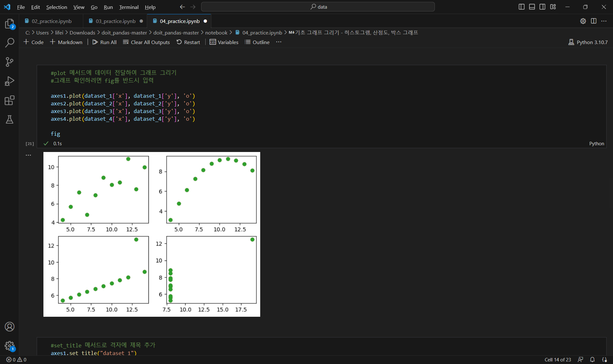Image resolution: width=613 pixels, height=364 pixels.
Task: Open the Source Control view
Action: [x=10, y=62]
